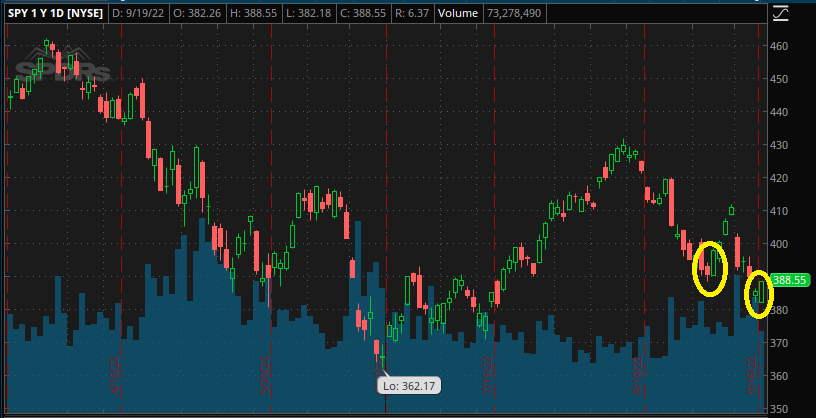Click the green 388.55 last price bubble
Screen dimensions: 816x418
tap(790, 280)
